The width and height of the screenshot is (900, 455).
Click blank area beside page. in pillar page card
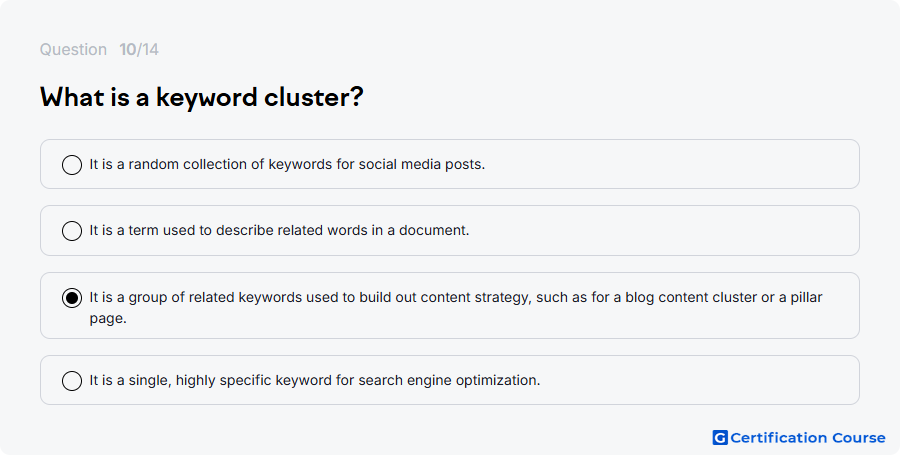point(488,319)
